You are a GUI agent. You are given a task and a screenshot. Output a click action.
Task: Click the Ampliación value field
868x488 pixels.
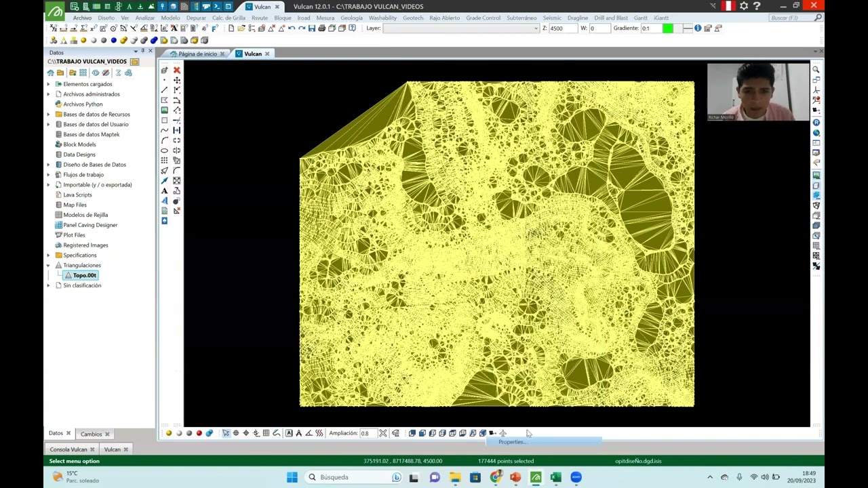[368, 433]
